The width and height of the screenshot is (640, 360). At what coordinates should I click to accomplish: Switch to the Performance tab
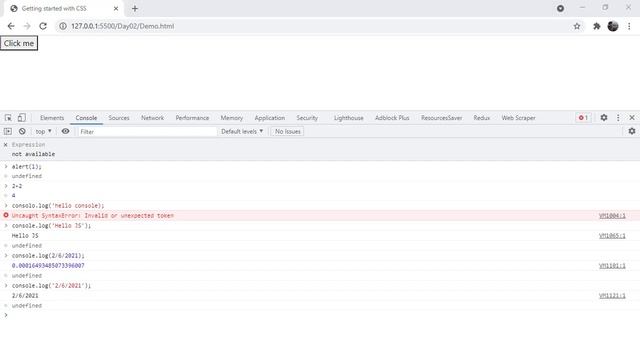pyautogui.click(x=192, y=118)
